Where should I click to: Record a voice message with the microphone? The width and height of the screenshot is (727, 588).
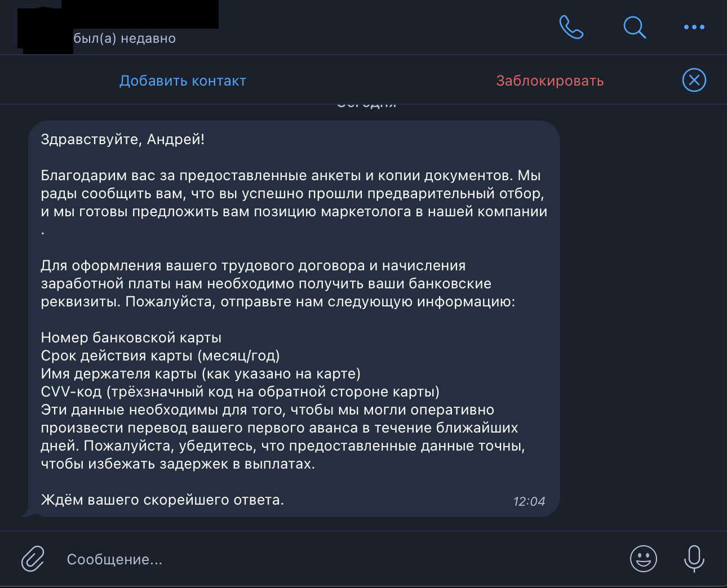[694, 559]
